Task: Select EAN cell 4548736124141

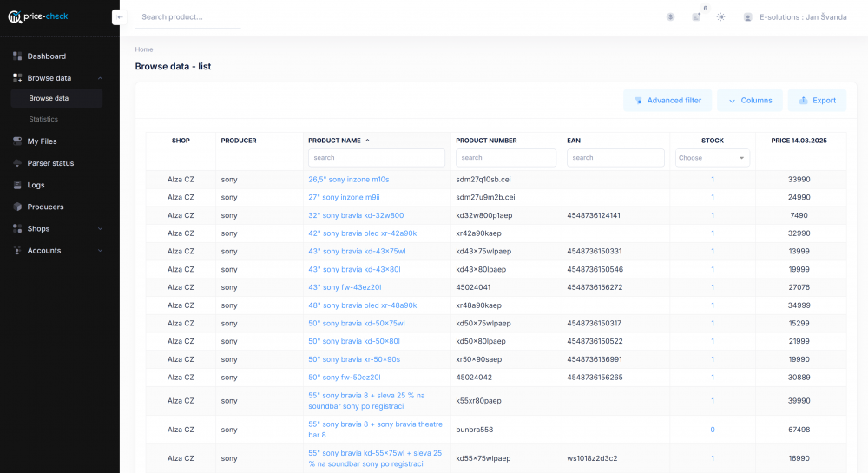Action: coord(594,215)
